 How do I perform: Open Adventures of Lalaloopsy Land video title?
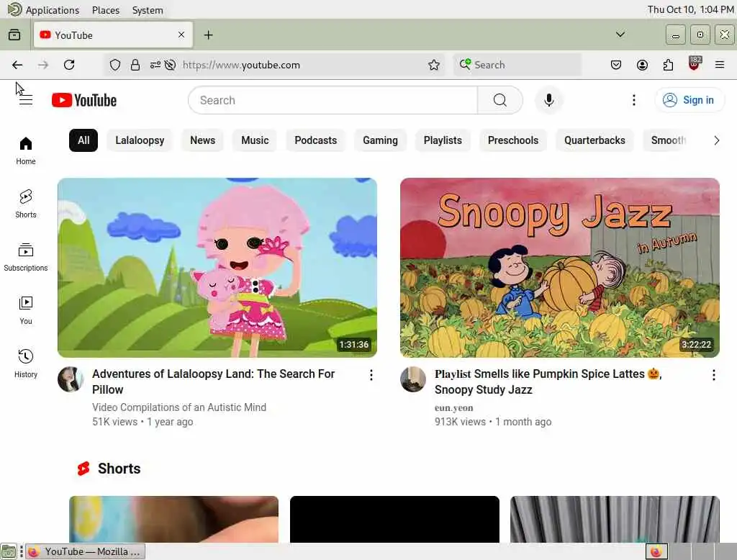pyautogui.click(x=213, y=381)
